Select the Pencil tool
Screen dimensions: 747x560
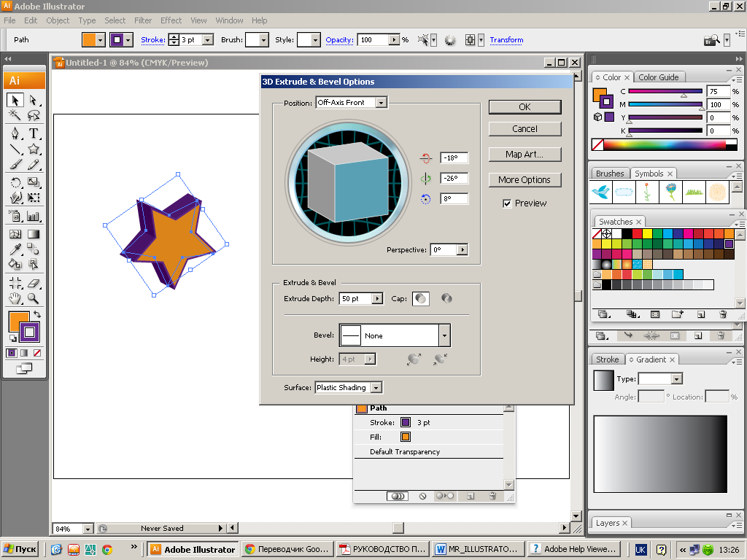click(x=33, y=165)
